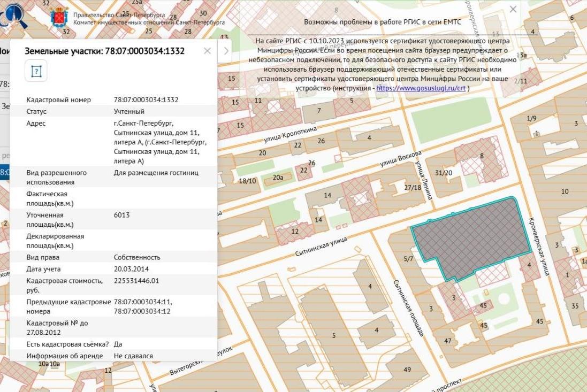
Task: Click building 31/20 on the map
Action: [444, 173]
